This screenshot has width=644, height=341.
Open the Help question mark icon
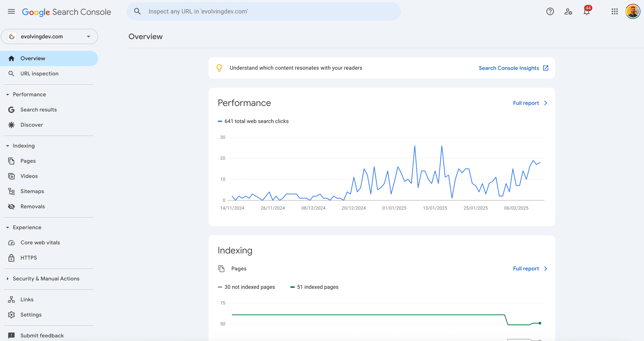[550, 12]
